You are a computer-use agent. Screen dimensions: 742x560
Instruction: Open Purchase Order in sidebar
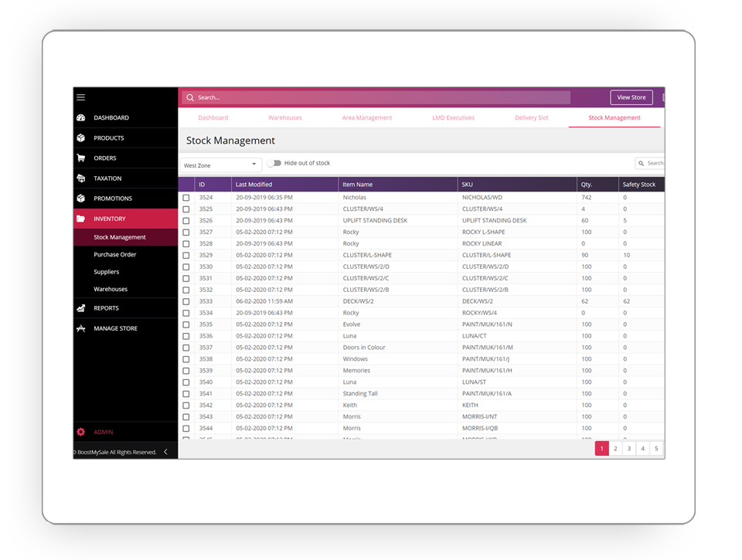pos(115,254)
